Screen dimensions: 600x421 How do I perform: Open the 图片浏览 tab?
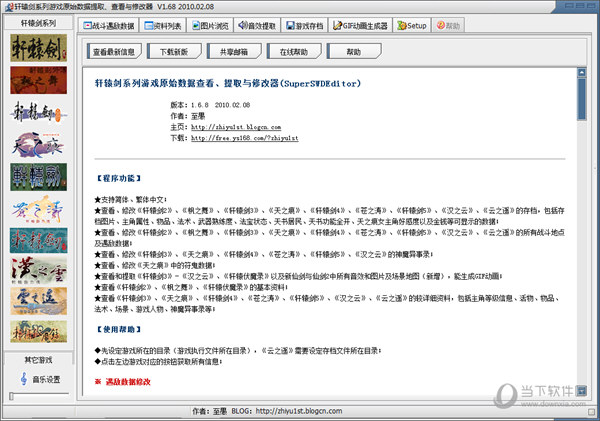[x=210, y=26]
